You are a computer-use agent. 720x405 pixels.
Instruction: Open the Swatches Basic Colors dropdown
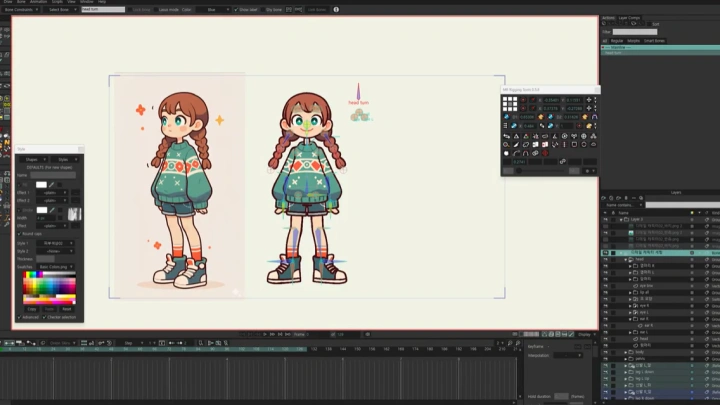point(53,267)
